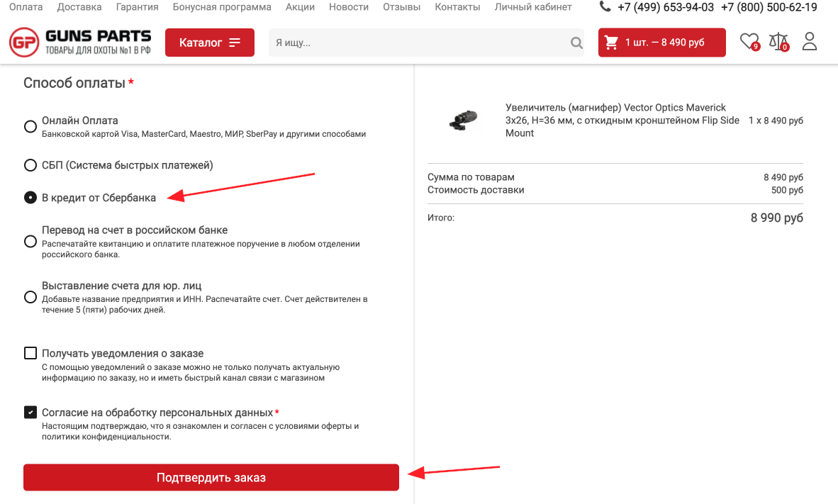
Task: Call +7 (499) 653-94-03 number
Action: point(666,7)
